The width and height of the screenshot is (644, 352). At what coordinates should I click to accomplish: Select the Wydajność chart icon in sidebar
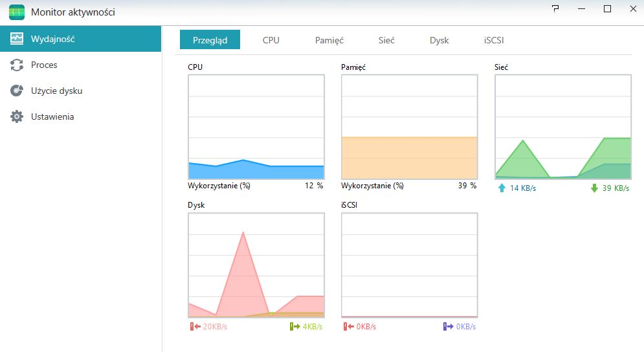click(x=16, y=39)
